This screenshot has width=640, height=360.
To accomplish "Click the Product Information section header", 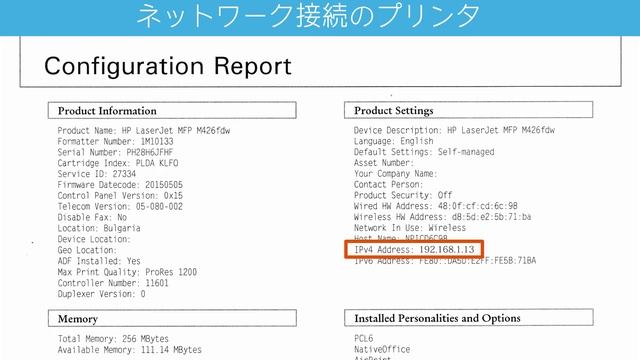I will [172, 111].
